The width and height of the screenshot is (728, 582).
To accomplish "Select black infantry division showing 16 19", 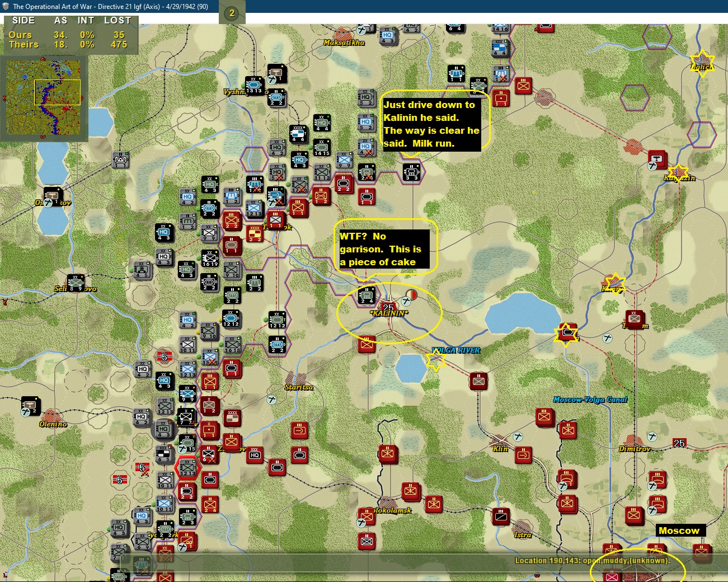I will coord(210,258).
